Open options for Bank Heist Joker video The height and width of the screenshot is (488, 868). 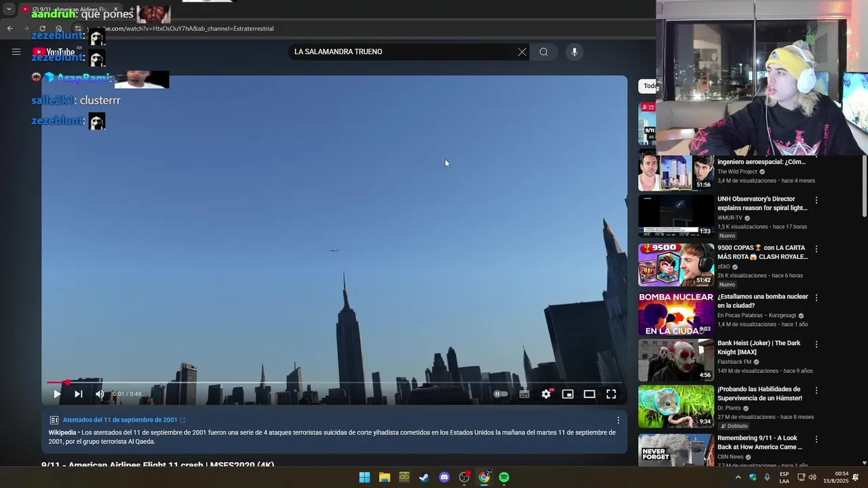coord(816,344)
